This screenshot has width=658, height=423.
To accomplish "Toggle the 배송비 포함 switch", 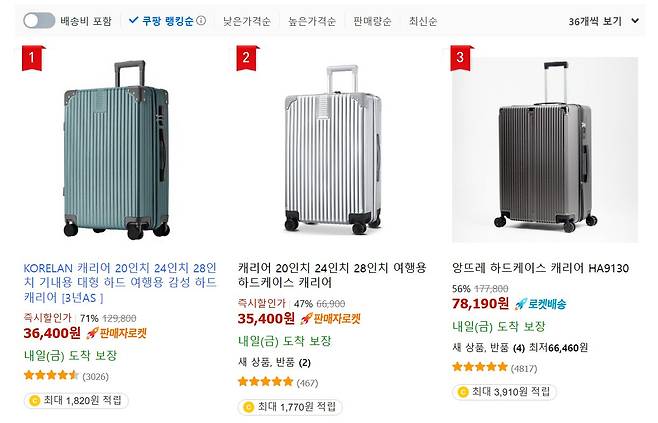I will (x=38, y=20).
